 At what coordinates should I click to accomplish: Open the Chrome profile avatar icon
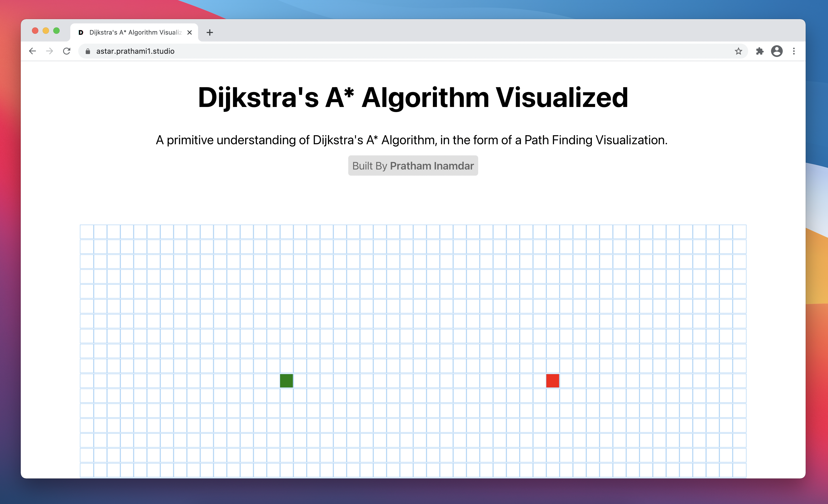[777, 51]
